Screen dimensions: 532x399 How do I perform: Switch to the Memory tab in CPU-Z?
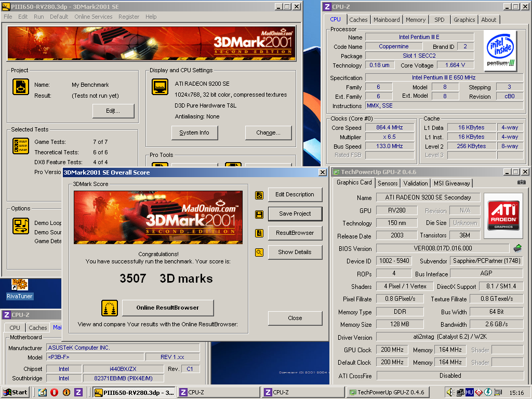click(x=416, y=20)
